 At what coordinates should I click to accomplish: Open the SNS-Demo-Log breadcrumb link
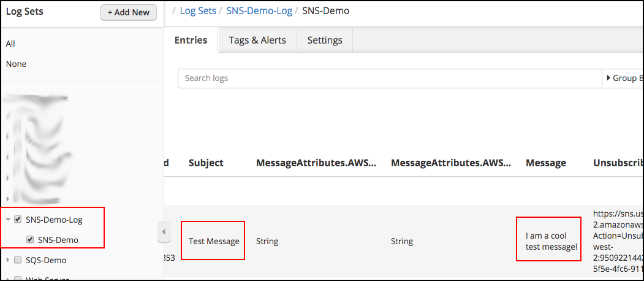tap(258, 11)
